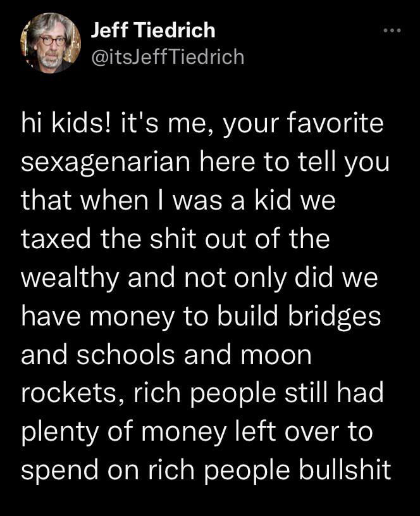Click the word "left" in "left over"
This screenshot has width=420, height=516.
255,432
